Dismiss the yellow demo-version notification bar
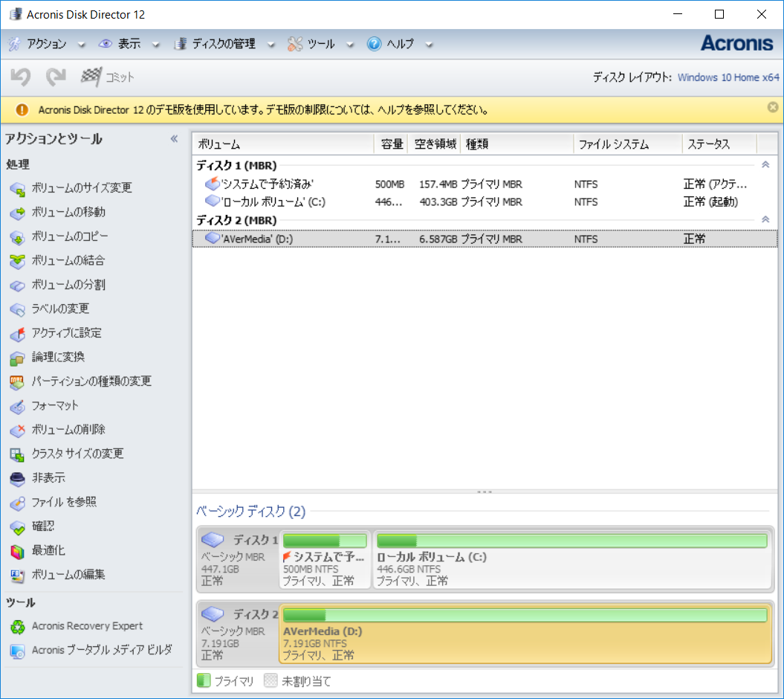 click(x=773, y=107)
